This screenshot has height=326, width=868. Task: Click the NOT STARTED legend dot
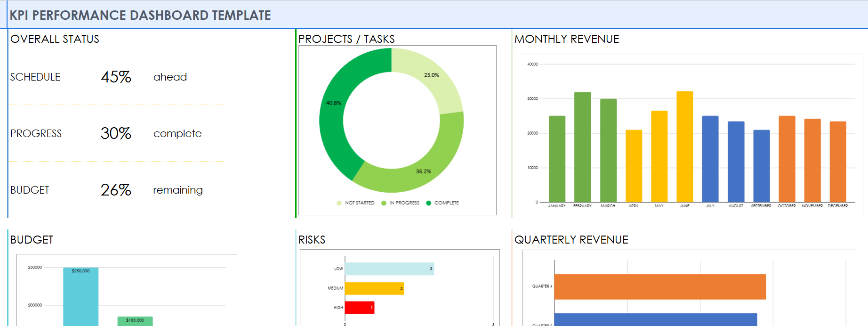[339, 203]
